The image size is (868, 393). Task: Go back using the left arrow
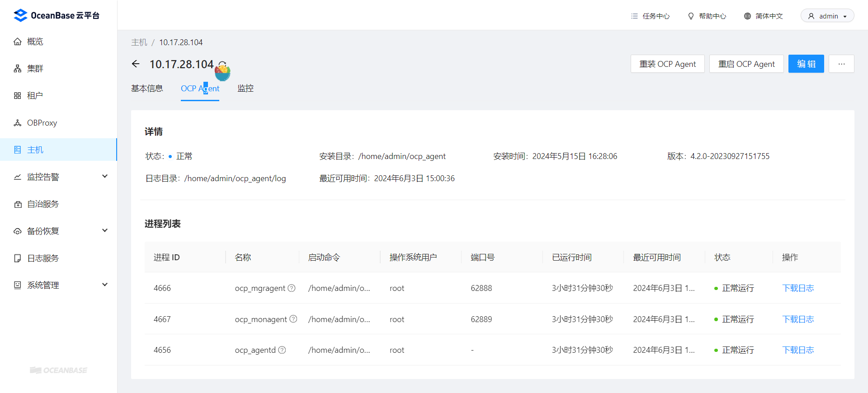(x=136, y=64)
